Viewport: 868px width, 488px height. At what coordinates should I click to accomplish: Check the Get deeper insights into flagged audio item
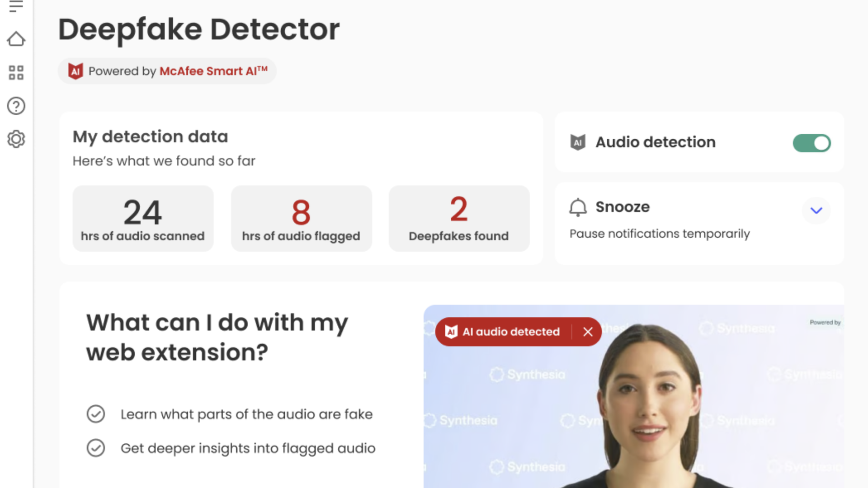[x=96, y=449]
